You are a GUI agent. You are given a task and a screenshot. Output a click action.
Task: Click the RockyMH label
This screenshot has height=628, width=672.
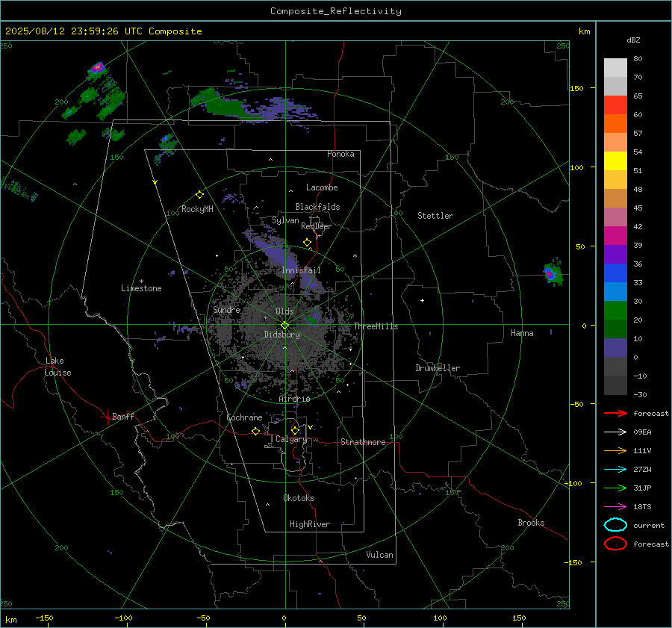(197, 209)
